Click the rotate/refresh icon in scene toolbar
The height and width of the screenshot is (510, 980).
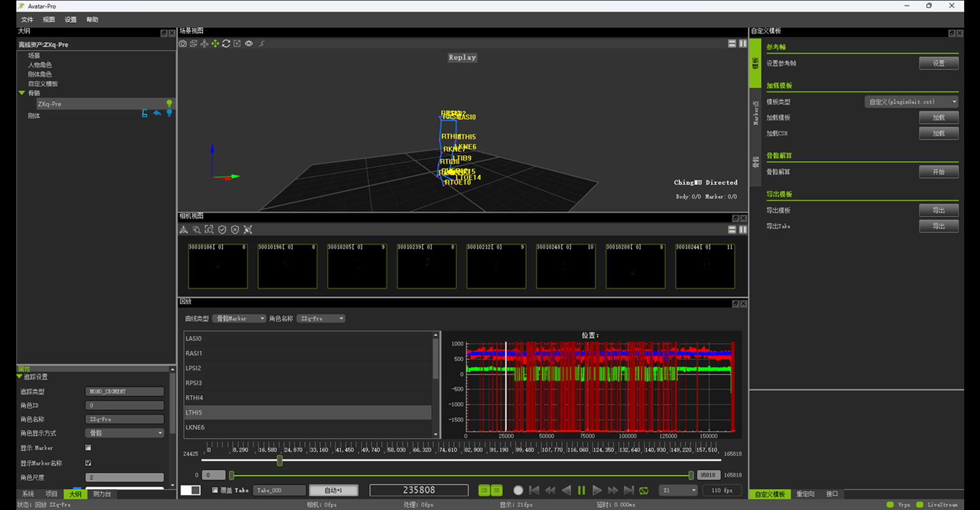(x=226, y=44)
